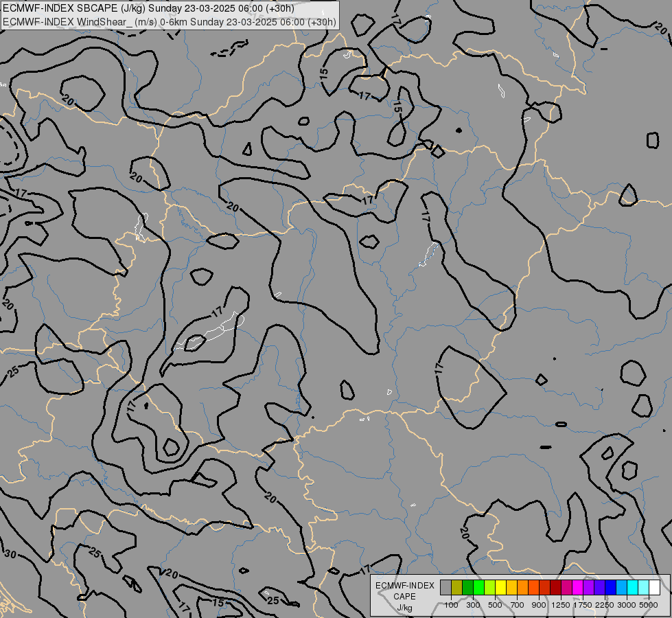Viewport: 672px width, 618px height.
Task: Click the gray swatch below 100 J/kg
Action: tap(445, 588)
